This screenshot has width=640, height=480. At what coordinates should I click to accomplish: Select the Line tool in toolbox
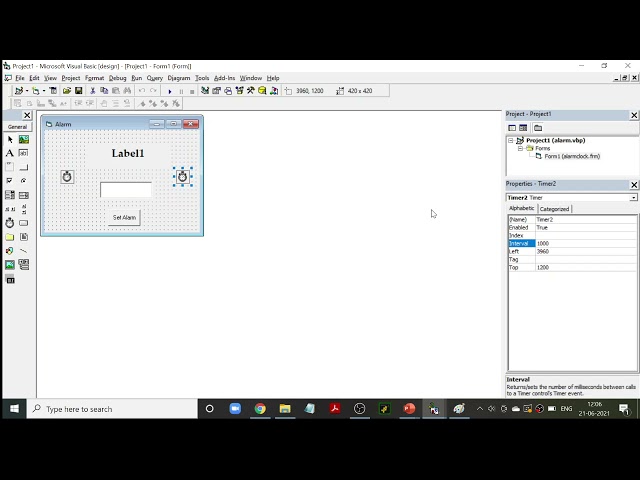pyautogui.click(x=24, y=251)
